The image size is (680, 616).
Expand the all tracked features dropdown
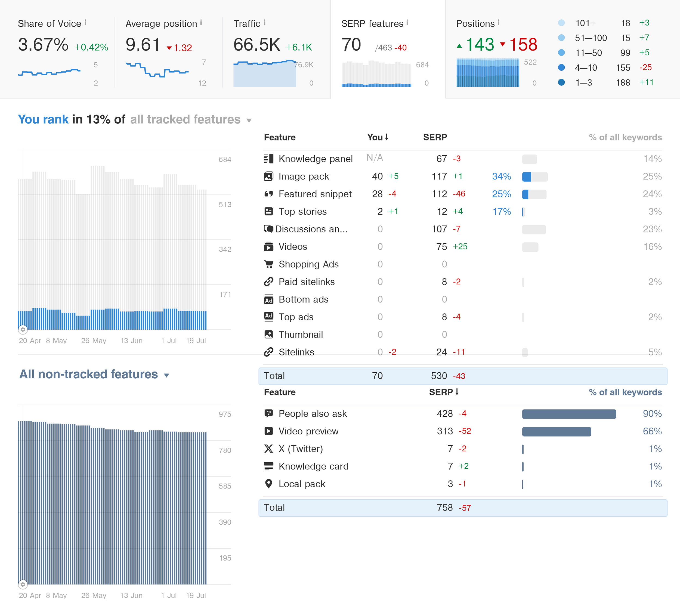coord(249,120)
